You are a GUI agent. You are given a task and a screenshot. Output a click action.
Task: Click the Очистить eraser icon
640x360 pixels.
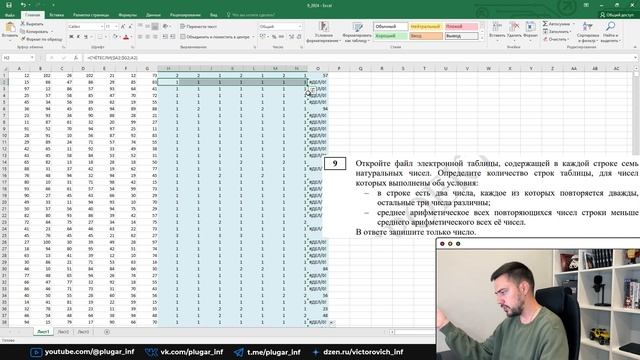point(545,39)
